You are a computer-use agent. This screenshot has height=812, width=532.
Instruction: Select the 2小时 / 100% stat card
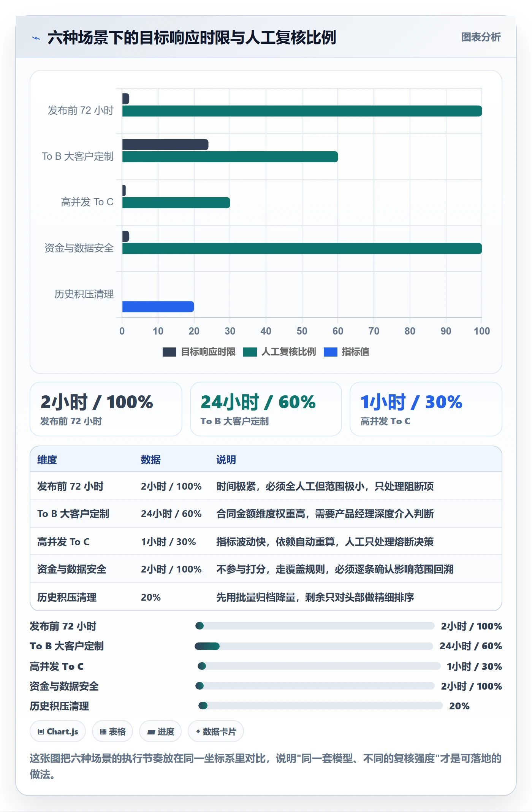point(106,409)
